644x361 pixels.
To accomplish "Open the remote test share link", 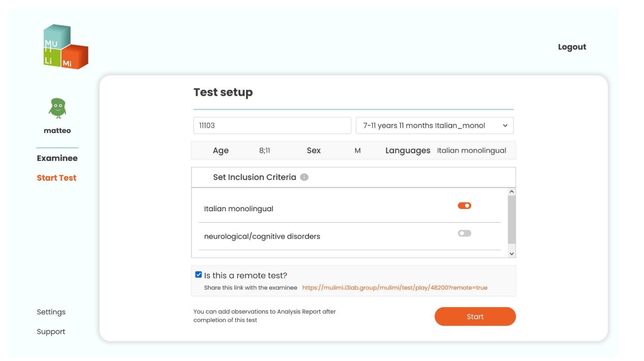I will click(394, 288).
